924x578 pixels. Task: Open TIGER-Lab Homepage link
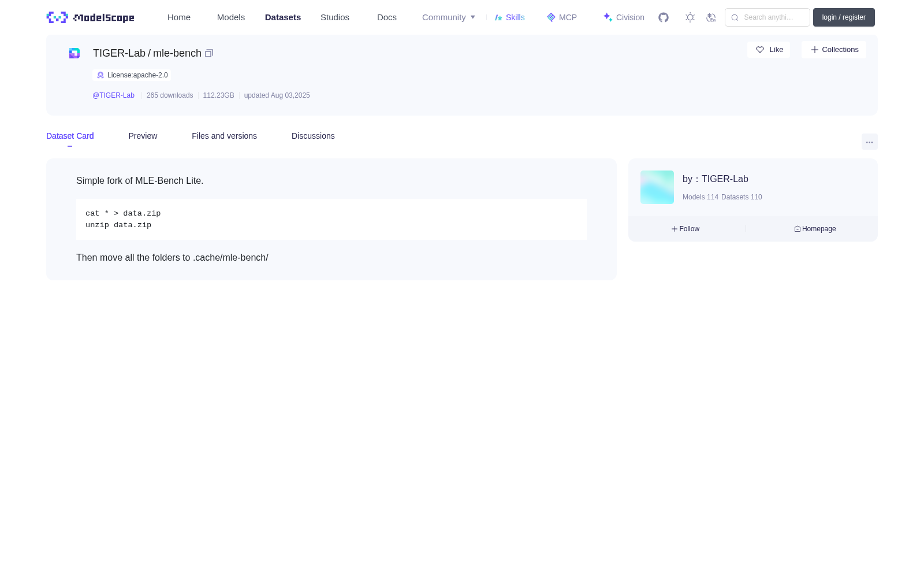tap(815, 229)
